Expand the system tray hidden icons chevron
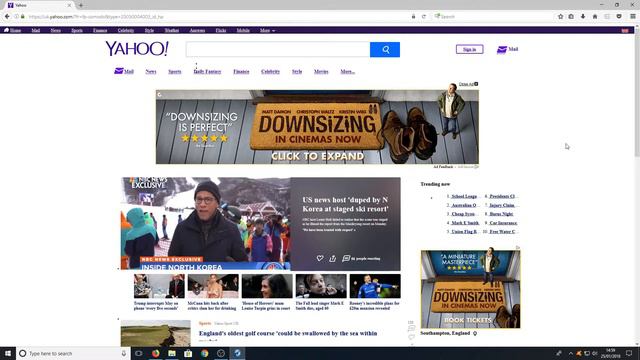This screenshot has width=640, height=360. [571, 353]
